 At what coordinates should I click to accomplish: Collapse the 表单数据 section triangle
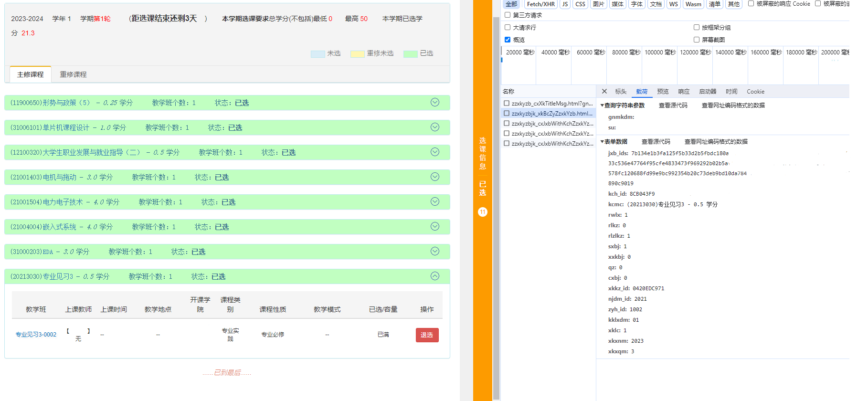602,142
